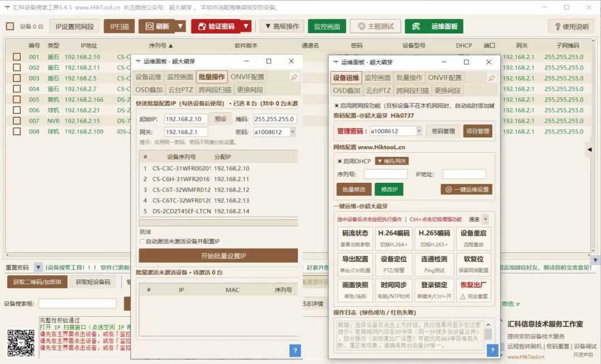The image size is (601, 364).
Task: Click the 码流状态 button
Action: pos(355,238)
